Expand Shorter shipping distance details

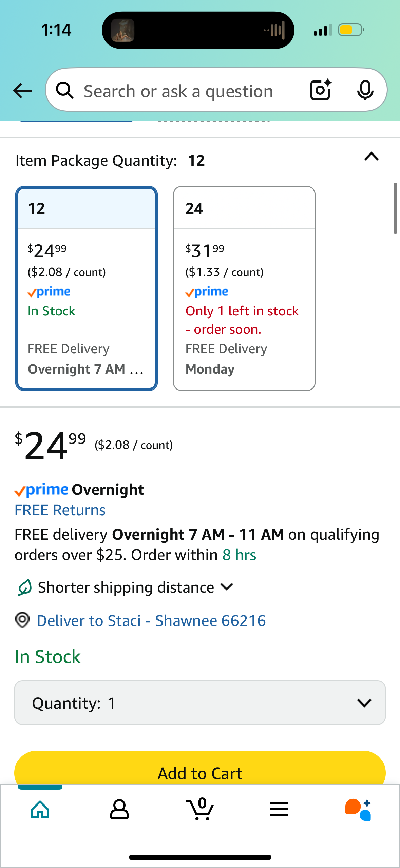click(x=126, y=587)
